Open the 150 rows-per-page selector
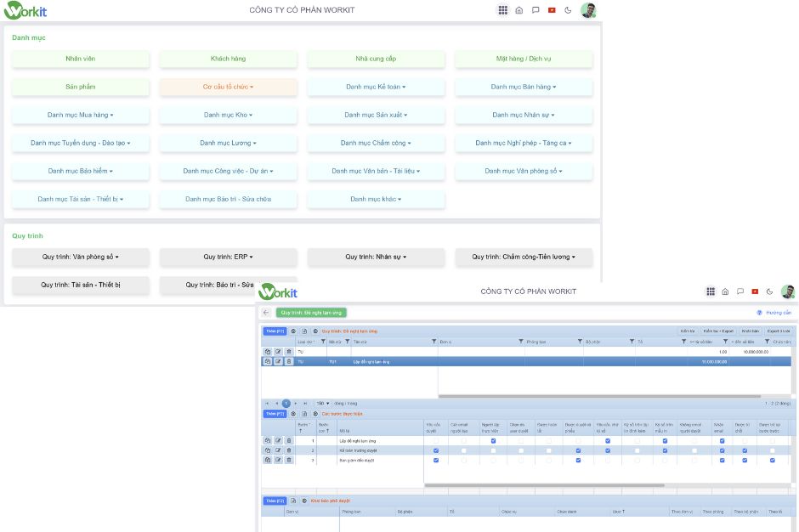This screenshot has height=532, width=799. pos(322,403)
